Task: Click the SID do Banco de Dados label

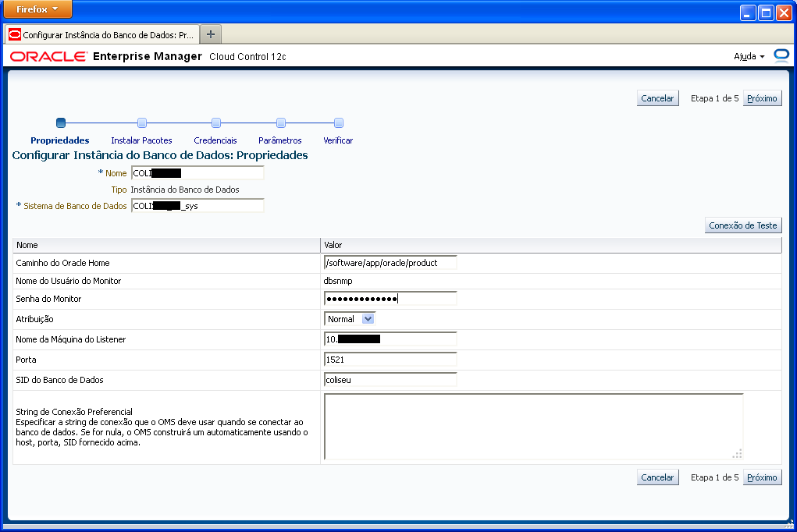Action: (59, 380)
